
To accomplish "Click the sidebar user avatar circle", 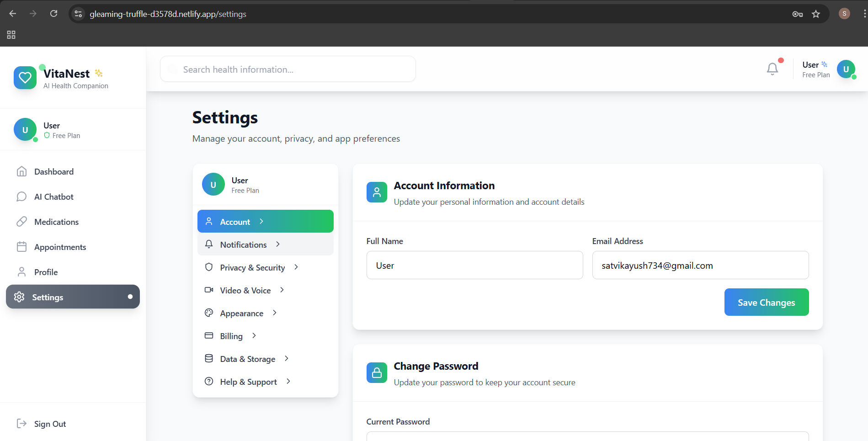I will click(25, 130).
